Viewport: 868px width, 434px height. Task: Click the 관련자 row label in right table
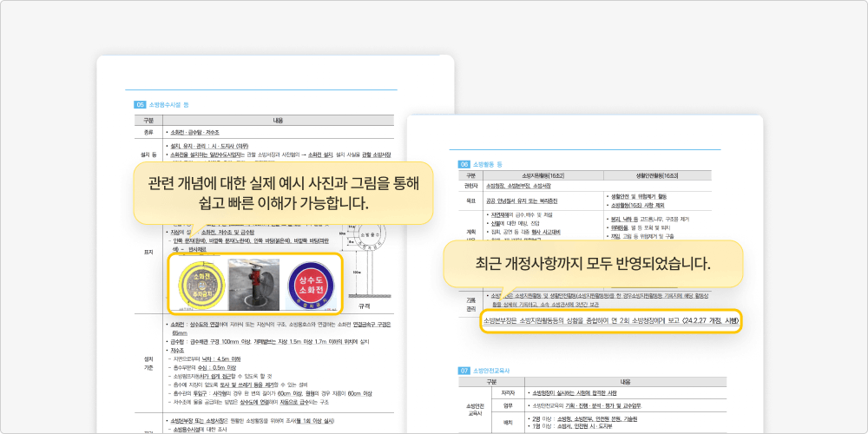[x=471, y=186]
